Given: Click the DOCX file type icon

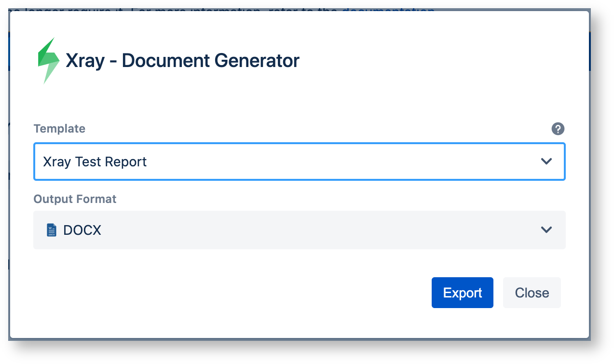Looking at the screenshot, I should (x=51, y=230).
